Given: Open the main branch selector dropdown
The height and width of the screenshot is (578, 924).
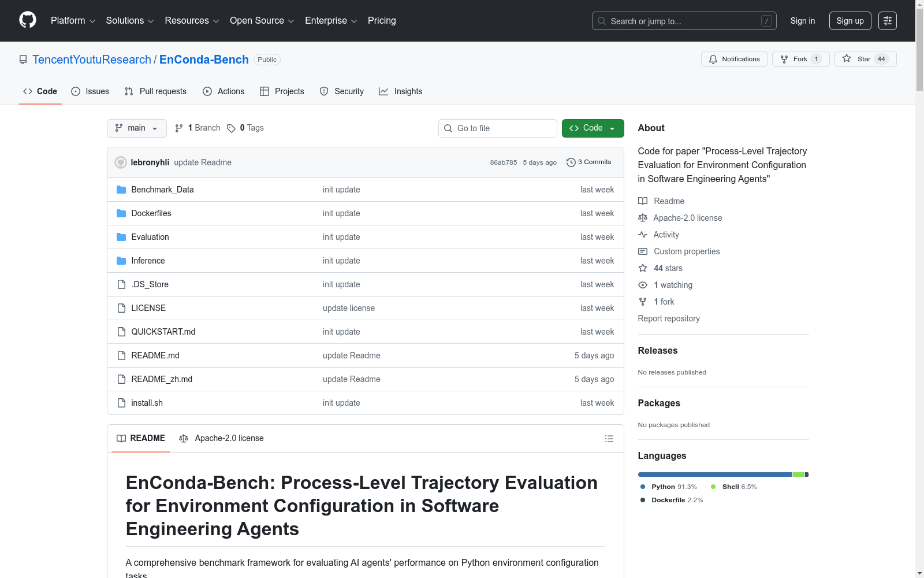Looking at the screenshot, I should [137, 128].
